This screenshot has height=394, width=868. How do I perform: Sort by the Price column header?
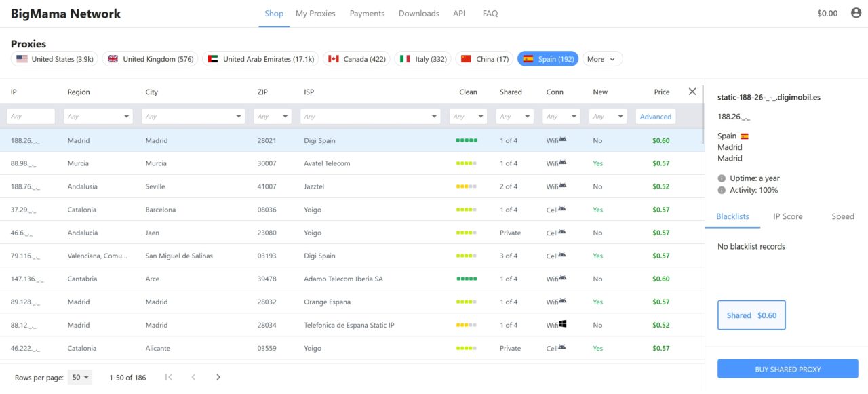[662, 92]
